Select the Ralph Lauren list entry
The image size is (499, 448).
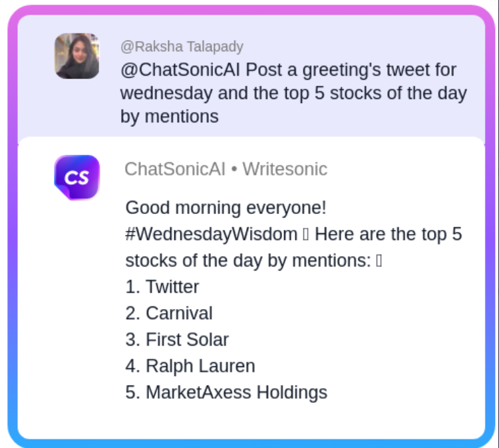coord(200,366)
